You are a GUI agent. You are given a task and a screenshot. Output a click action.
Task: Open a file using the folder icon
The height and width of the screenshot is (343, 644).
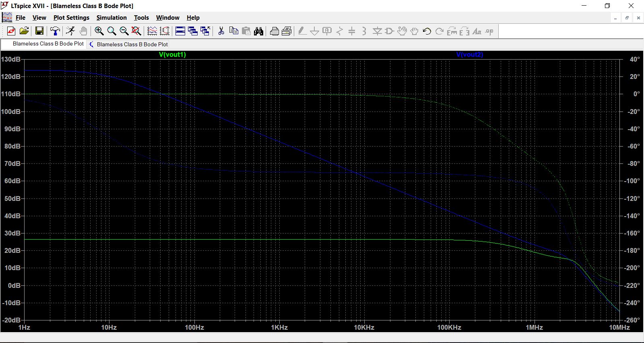[x=24, y=31]
